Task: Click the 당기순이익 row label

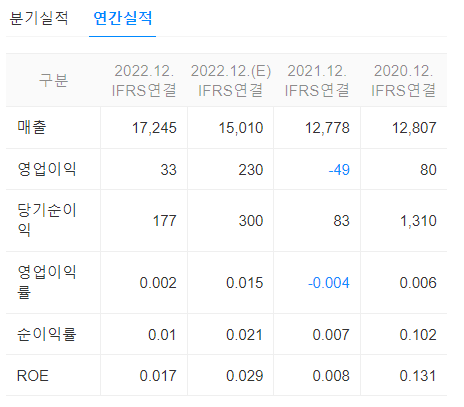Action: coord(47,220)
